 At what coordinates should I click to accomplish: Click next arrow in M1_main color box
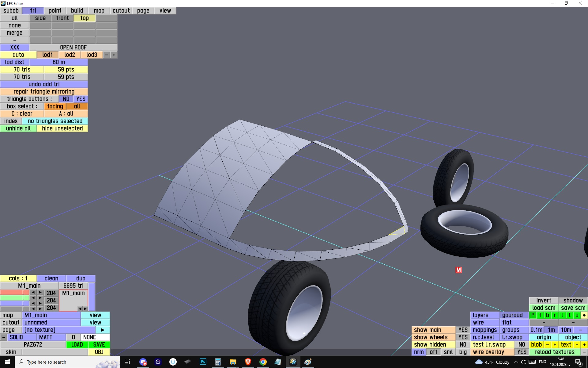coord(85,309)
